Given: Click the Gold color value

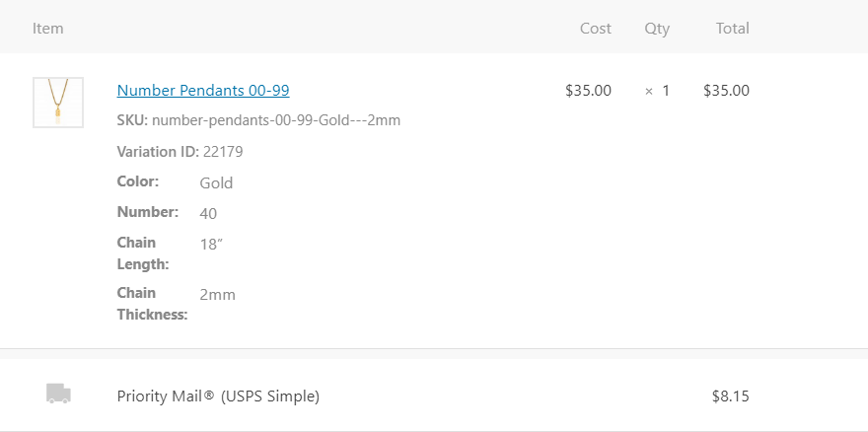Looking at the screenshot, I should coord(216,183).
